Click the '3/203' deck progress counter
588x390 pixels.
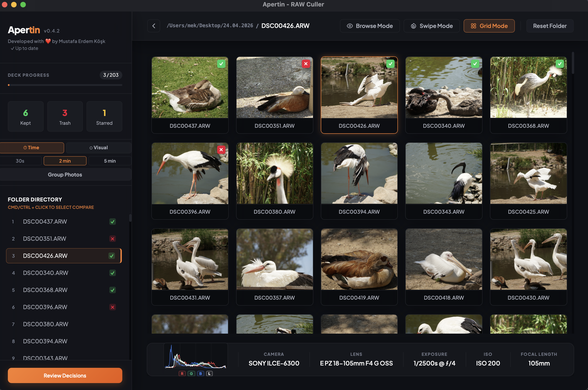(x=111, y=75)
